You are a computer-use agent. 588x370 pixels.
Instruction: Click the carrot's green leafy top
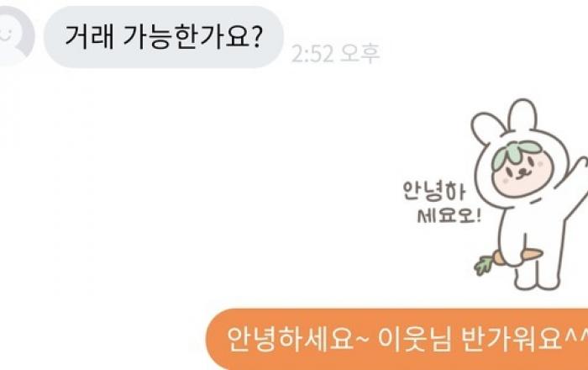[x=483, y=265]
